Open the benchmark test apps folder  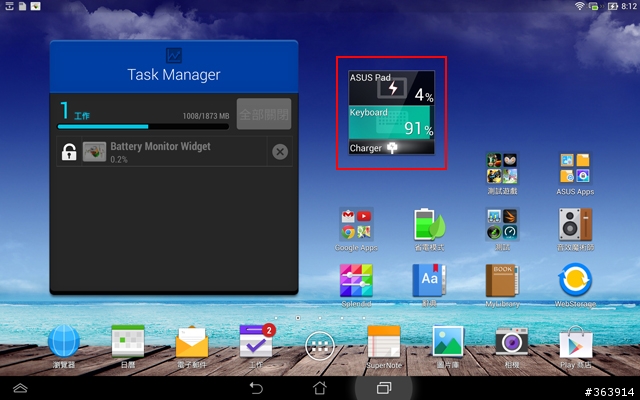click(502, 224)
